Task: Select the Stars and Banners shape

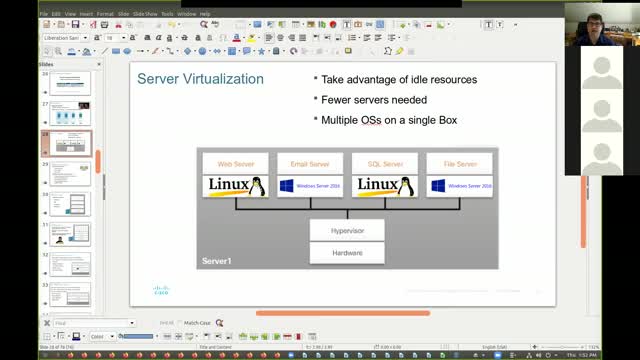Action: click(x=261, y=51)
